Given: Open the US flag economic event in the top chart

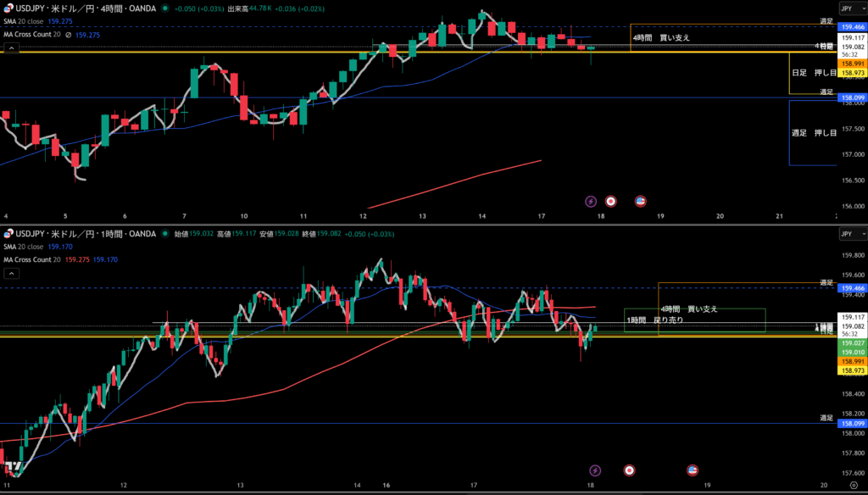Looking at the screenshot, I should pos(641,202).
